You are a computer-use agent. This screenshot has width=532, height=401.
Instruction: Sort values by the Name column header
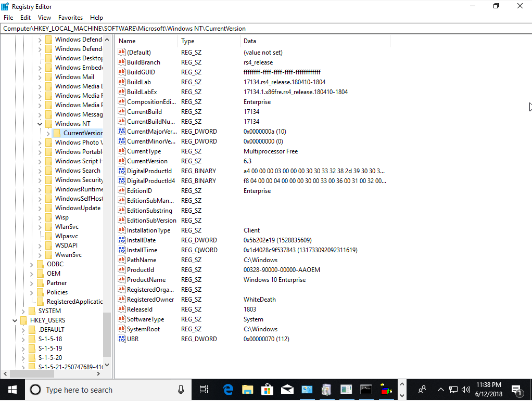[x=147, y=41]
